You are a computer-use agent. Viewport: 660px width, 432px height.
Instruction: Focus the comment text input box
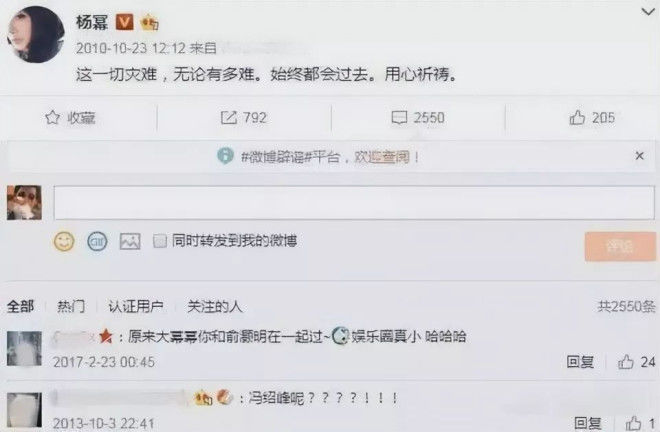[354, 203]
